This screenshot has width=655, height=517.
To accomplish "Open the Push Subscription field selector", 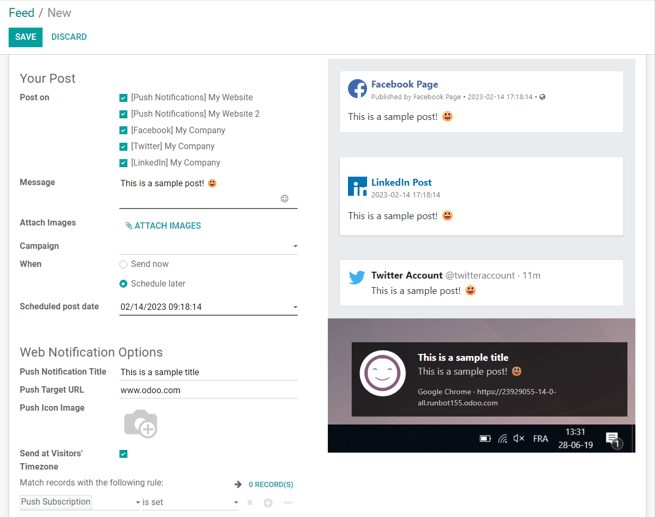I will pos(80,502).
